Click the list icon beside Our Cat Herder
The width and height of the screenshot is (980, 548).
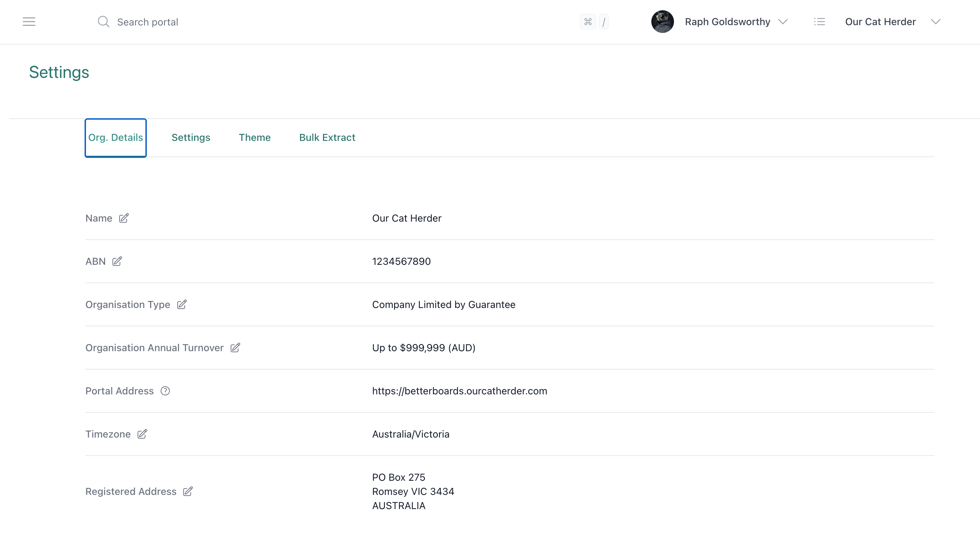[x=820, y=22]
